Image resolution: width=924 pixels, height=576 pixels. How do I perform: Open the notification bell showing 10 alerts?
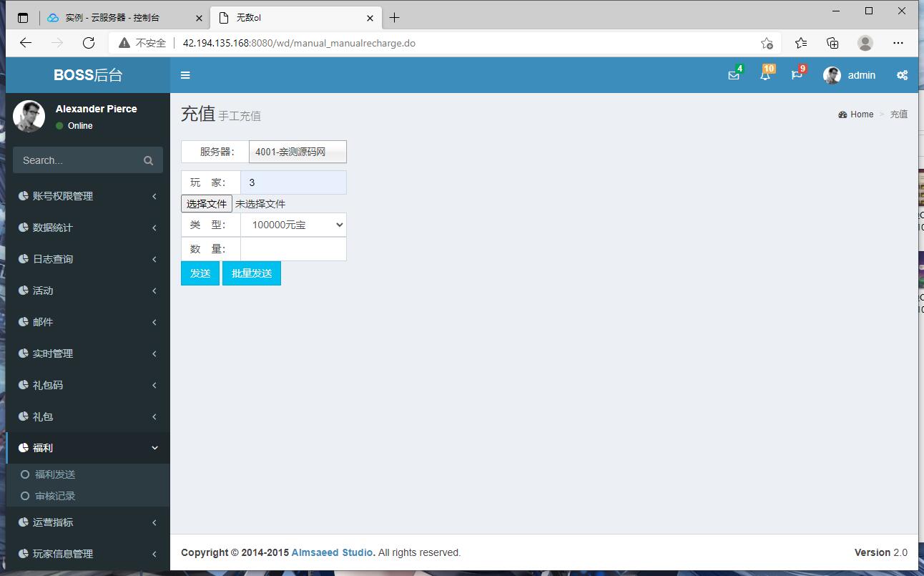[765, 75]
